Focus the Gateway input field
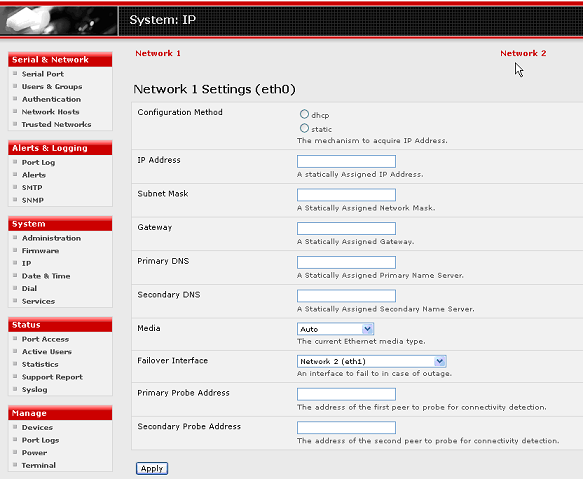Image resolution: width=583 pixels, height=479 pixels. (x=346, y=228)
